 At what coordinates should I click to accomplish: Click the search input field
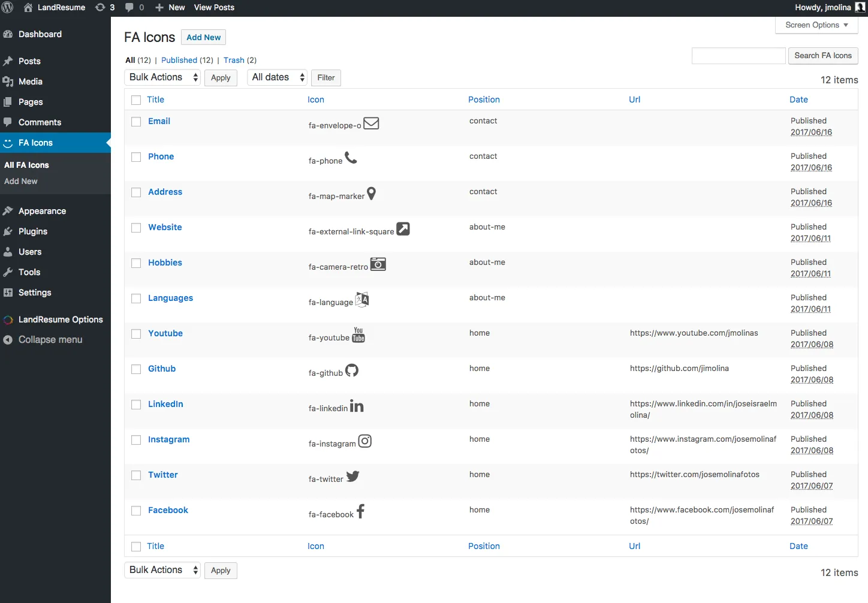pyautogui.click(x=739, y=56)
